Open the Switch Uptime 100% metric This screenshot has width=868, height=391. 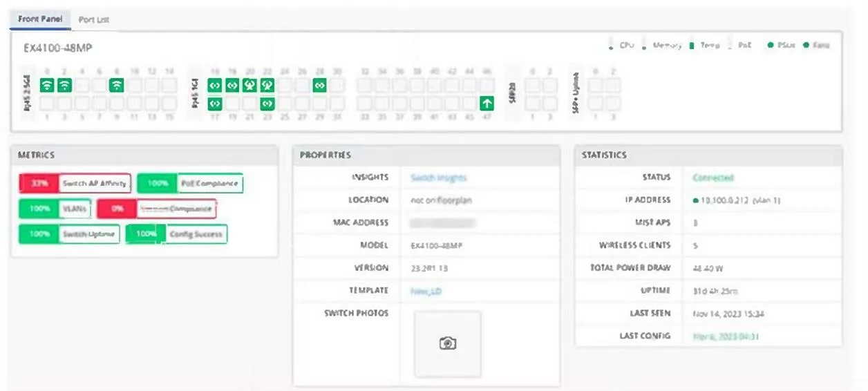[68, 234]
